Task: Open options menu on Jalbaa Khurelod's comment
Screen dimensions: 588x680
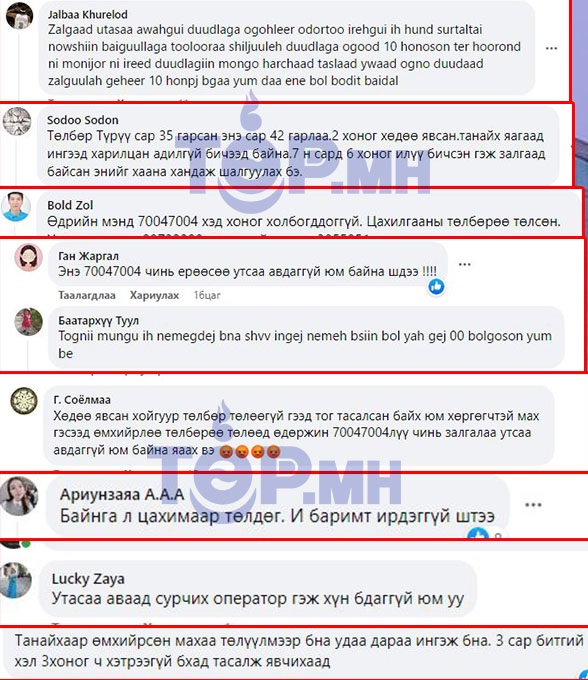Action: pos(551,48)
